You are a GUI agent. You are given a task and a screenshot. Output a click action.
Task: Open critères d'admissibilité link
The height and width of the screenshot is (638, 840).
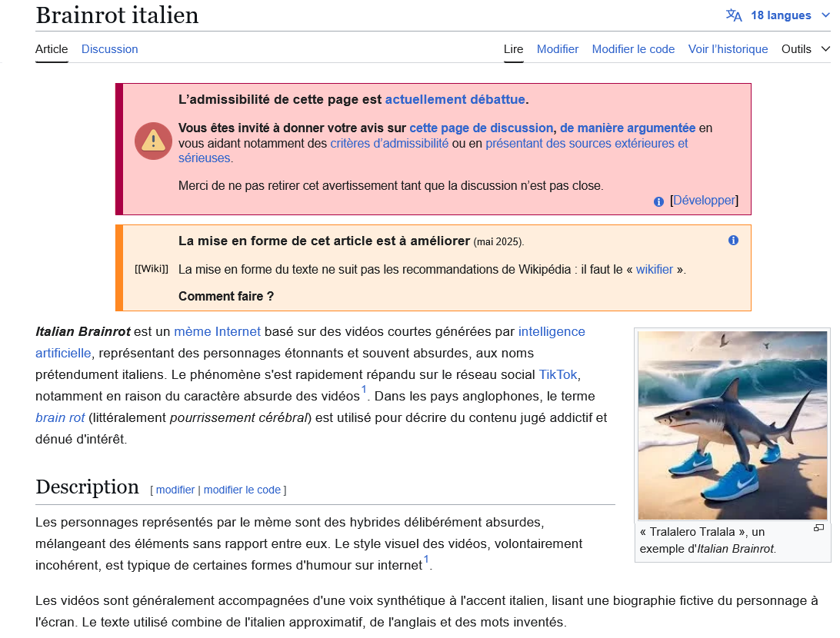click(x=389, y=144)
